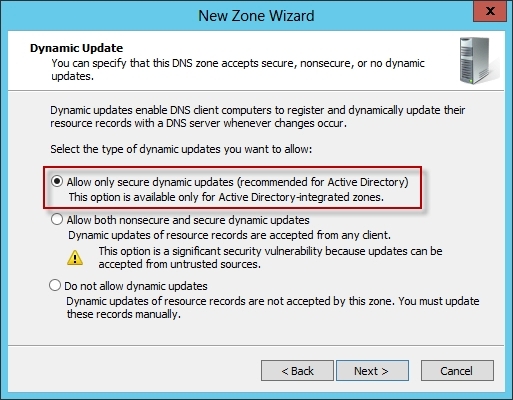Viewport: 513px width, 400px height.
Task: Click the significant security vulnerability warning text
Action: [x=270, y=258]
